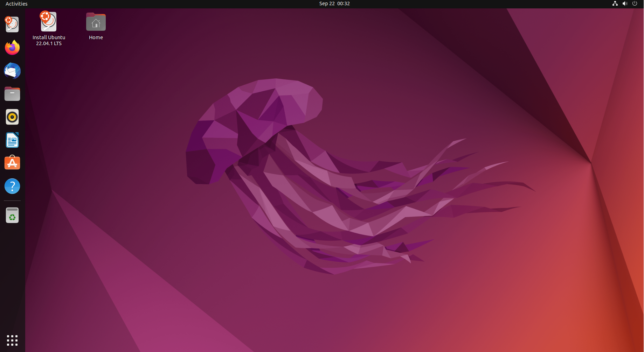This screenshot has width=644, height=352.
Task: Select the Home folder desktop icon
Action: 96,26
